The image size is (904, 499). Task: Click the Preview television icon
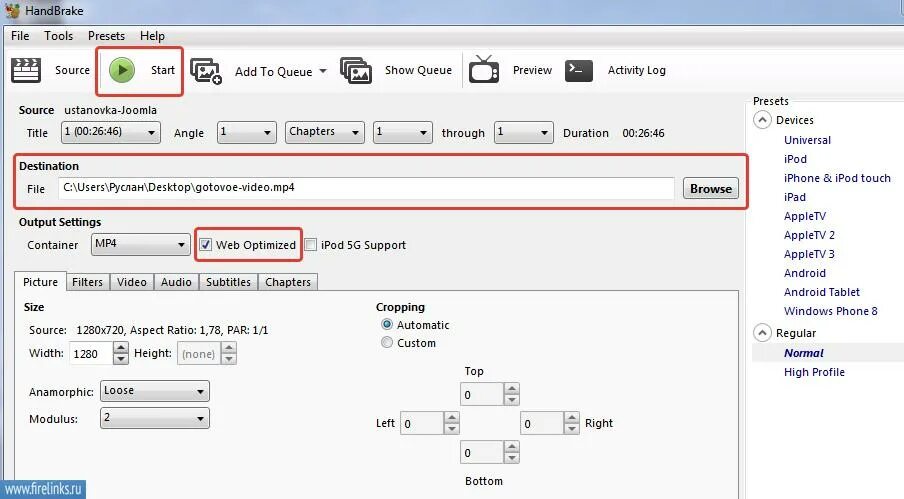484,70
